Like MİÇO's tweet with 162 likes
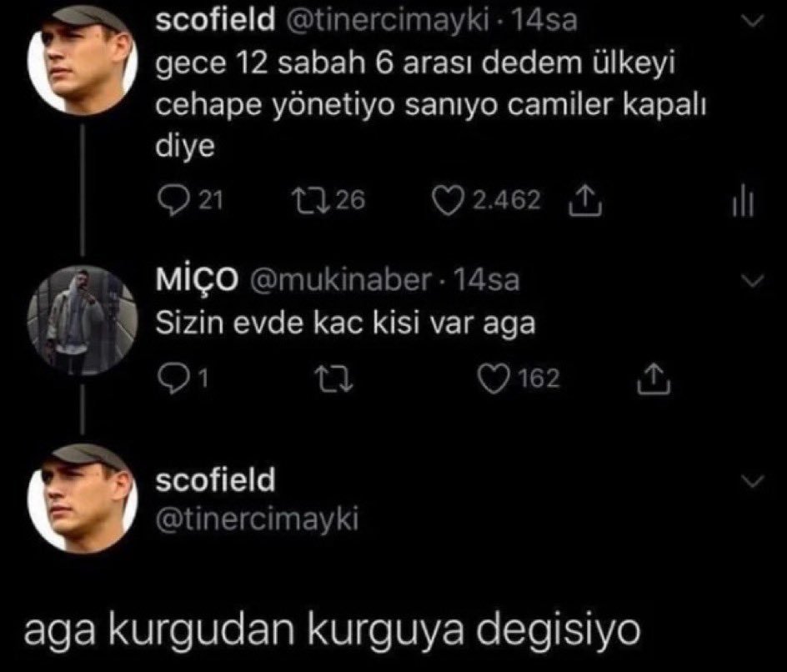This screenshot has height=672, width=787. 497,380
